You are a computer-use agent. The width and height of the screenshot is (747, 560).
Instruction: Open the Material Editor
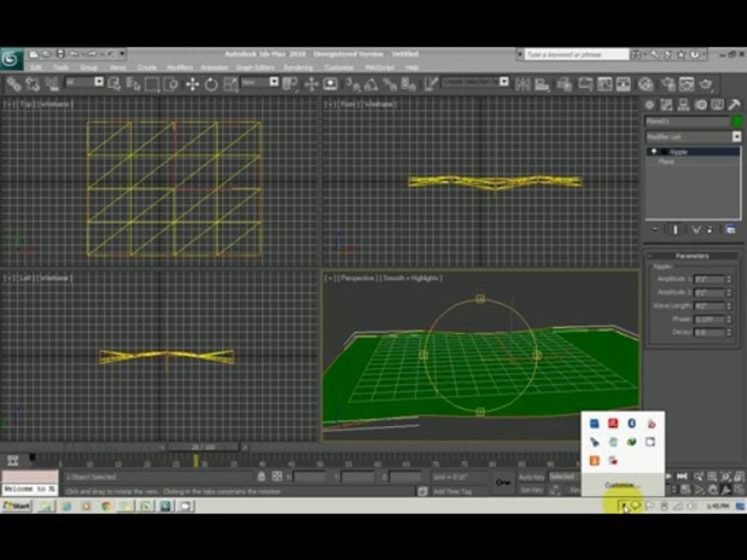click(x=646, y=84)
